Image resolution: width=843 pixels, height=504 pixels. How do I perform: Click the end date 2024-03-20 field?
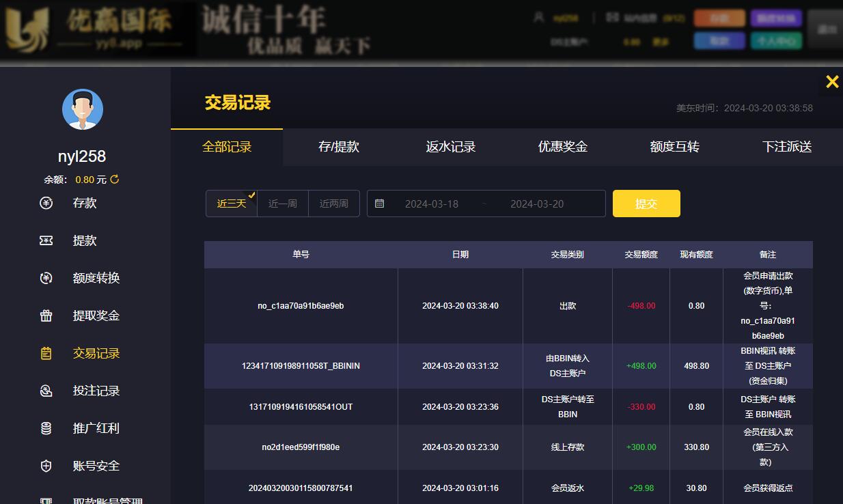coord(537,204)
